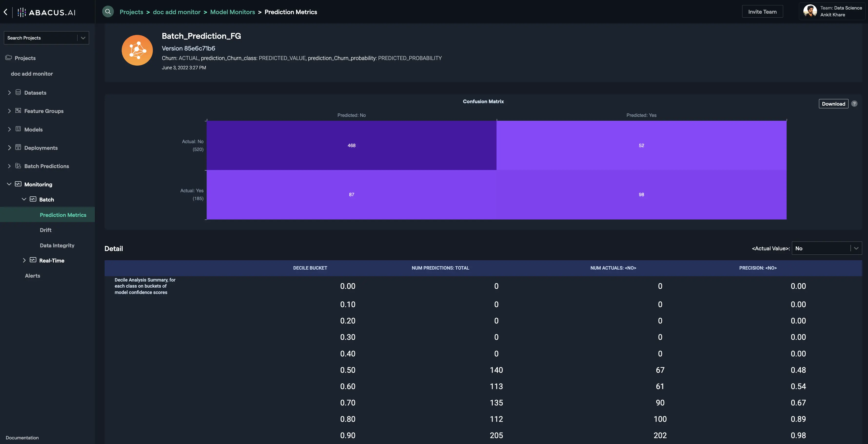The width and height of the screenshot is (868, 444).
Task: Expand the Real-Time monitoring chevron
Action: (x=24, y=260)
